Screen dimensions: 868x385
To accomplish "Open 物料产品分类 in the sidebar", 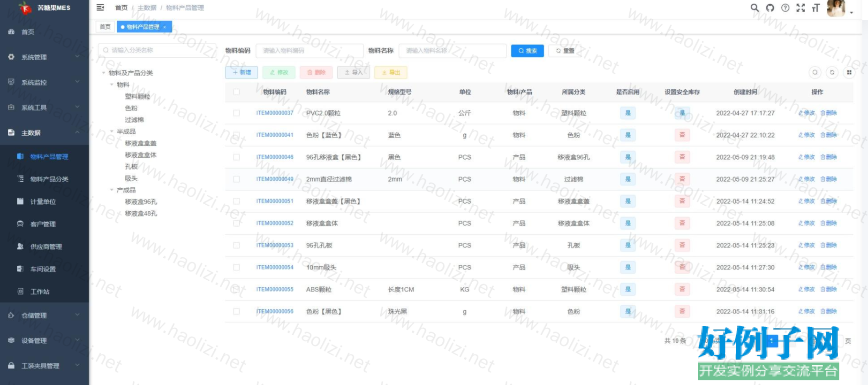I will (x=49, y=179).
